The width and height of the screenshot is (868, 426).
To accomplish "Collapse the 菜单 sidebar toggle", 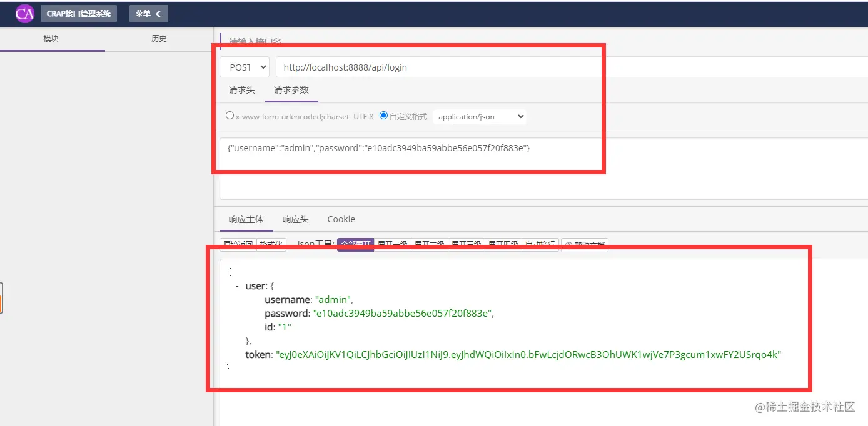I will (x=149, y=14).
